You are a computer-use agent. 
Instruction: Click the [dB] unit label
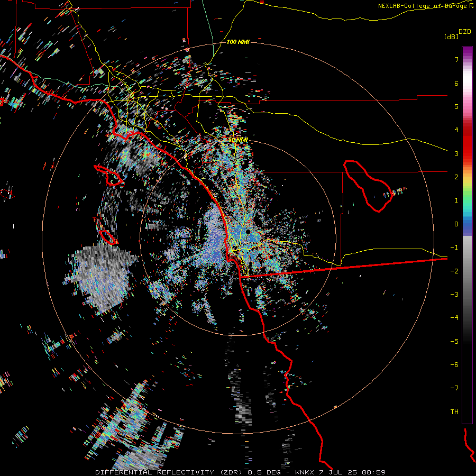(x=451, y=36)
